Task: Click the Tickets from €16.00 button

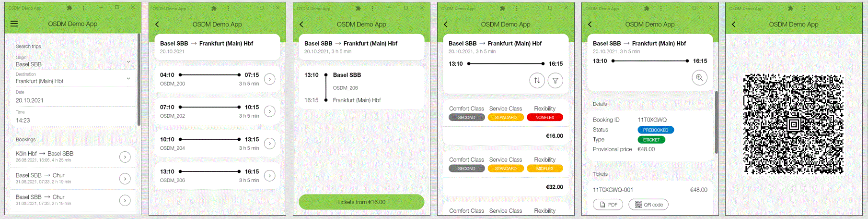Action: point(361,202)
